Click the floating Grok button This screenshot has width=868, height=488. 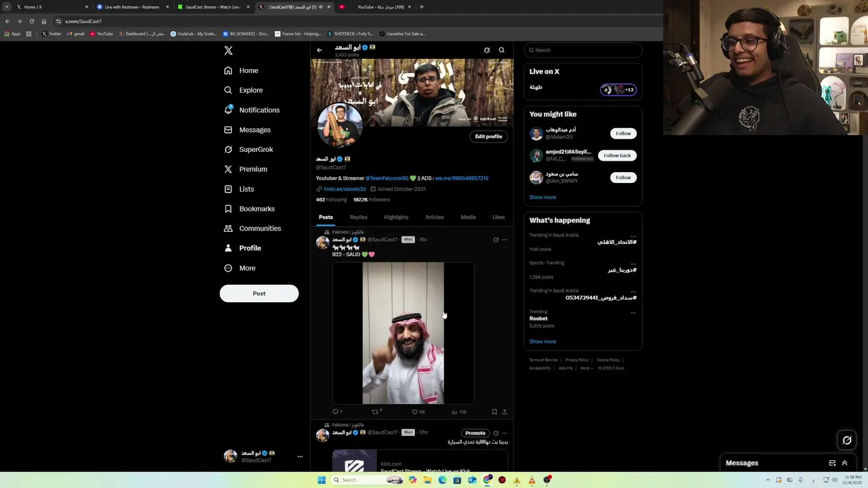point(847,441)
